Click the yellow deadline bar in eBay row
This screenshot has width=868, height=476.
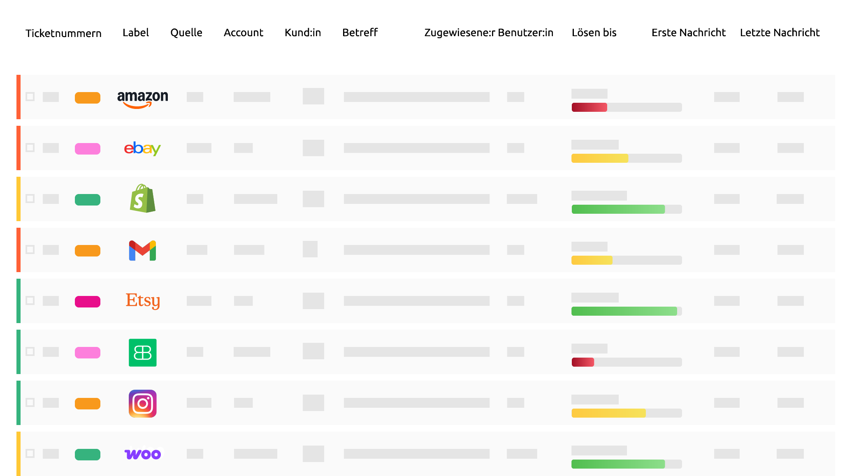(600, 158)
